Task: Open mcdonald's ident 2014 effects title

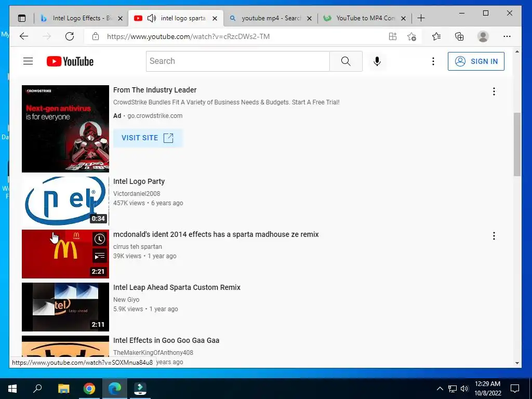Action: click(216, 234)
